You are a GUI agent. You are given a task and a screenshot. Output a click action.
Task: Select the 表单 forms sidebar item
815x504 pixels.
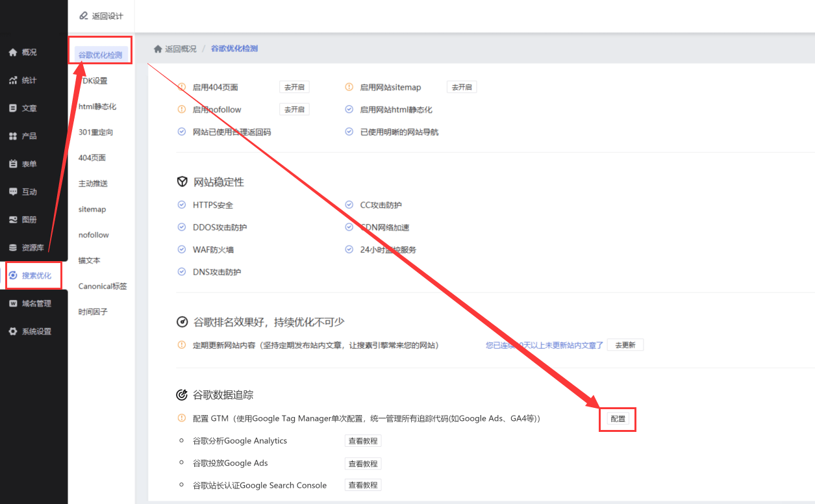pyautogui.click(x=23, y=164)
